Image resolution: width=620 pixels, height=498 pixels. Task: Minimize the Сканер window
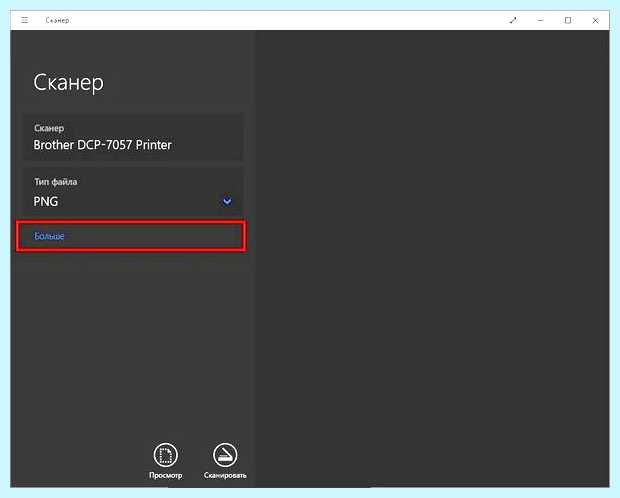pyautogui.click(x=541, y=20)
